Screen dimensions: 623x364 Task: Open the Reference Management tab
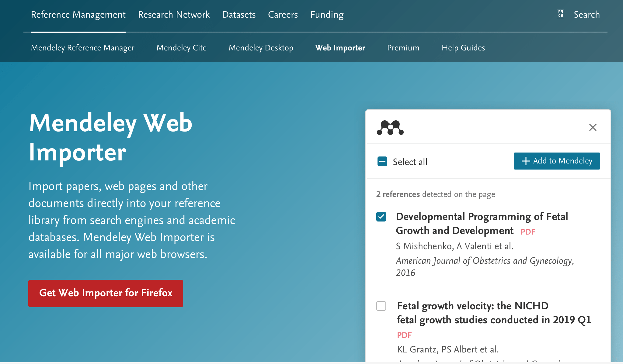tap(78, 15)
